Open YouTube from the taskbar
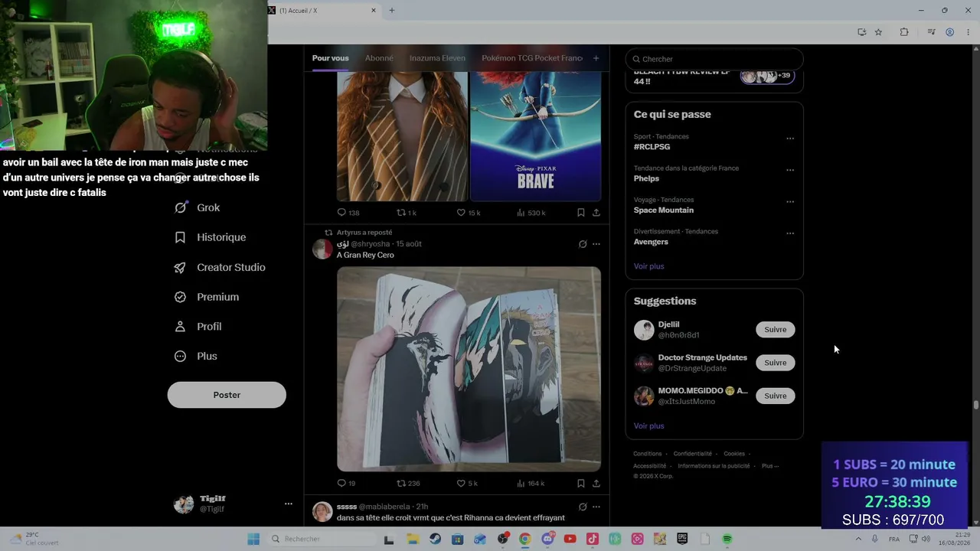Viewport: 980px width, 551px height. click(x=570, y=539)
